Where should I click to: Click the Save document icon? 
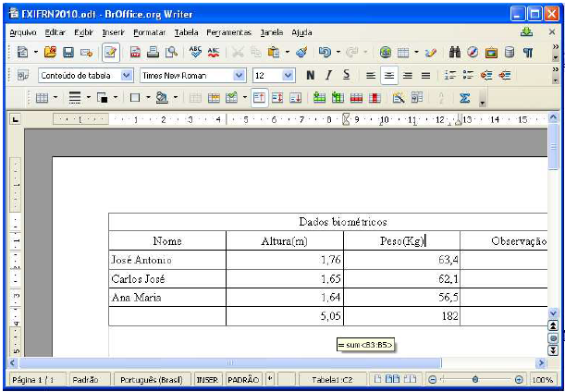click(68, 53)
